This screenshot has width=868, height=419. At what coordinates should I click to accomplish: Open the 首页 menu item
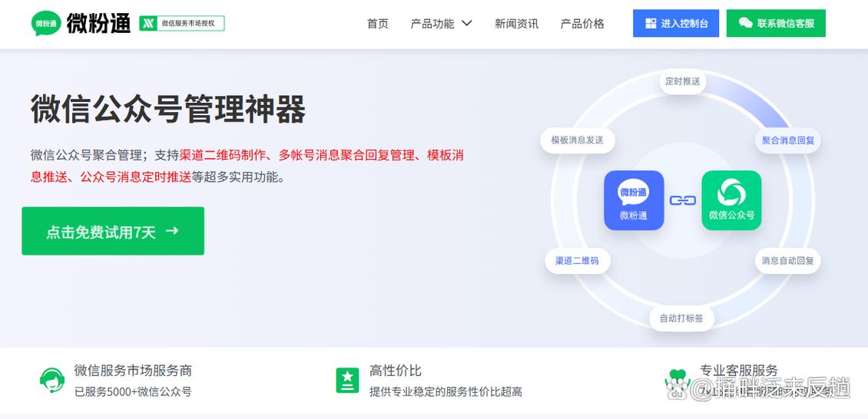(x=377, y=24)
